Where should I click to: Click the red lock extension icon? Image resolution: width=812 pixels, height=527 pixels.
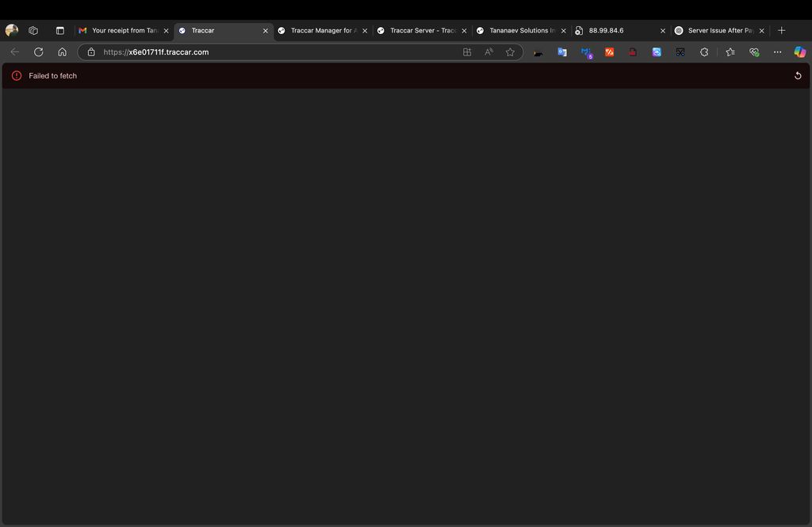[x=633, y=52]
